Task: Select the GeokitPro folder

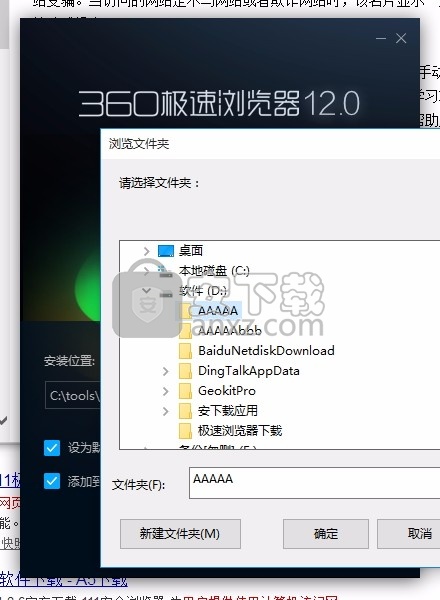Action: pos(227,390)
